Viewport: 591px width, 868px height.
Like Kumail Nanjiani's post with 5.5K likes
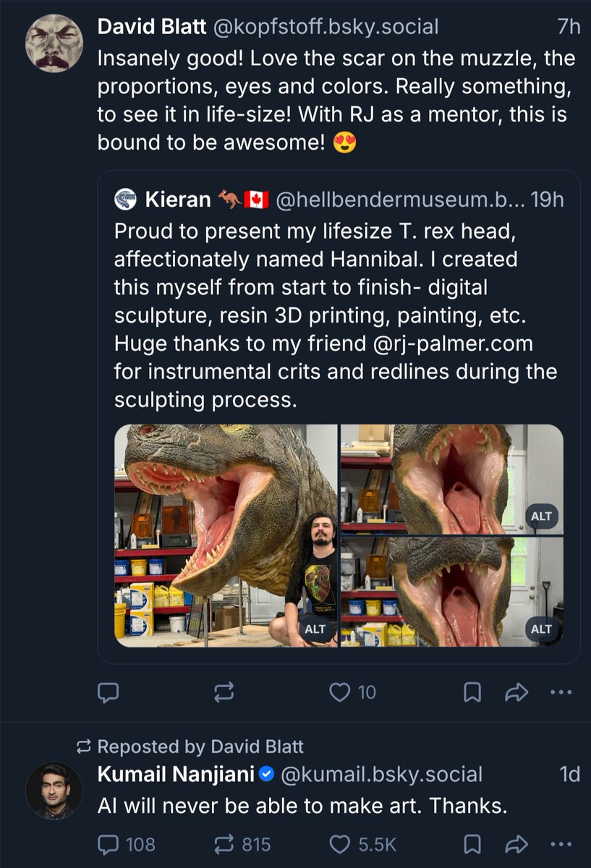coord(362,844)
